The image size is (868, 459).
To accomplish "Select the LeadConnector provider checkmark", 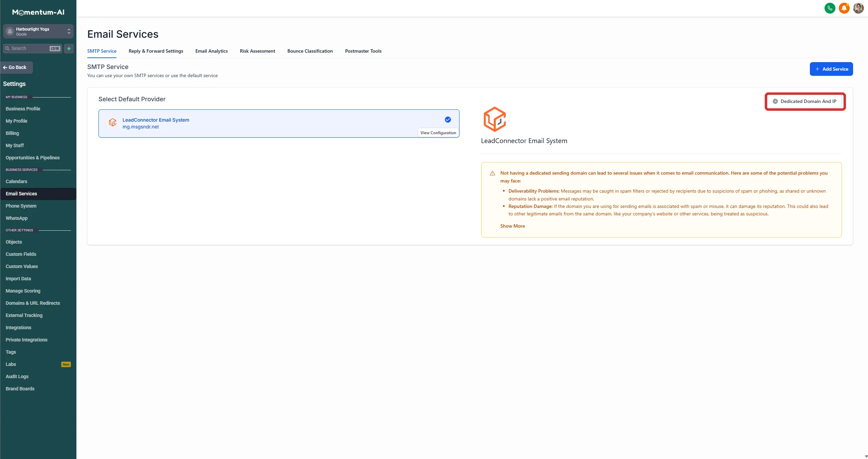I will [x=448, y=120].
